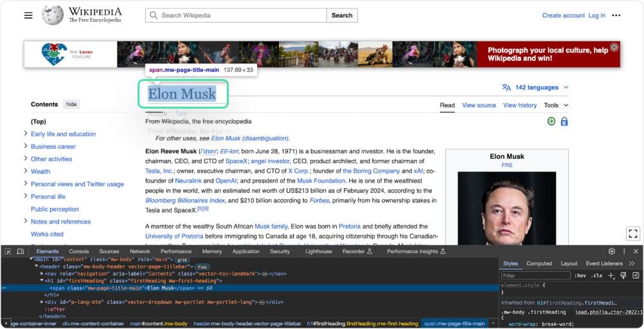Toggle the DevTools device toolbar icon
Image resolution: width=644 pixels, height=329 pixels.
coord(20,251)
